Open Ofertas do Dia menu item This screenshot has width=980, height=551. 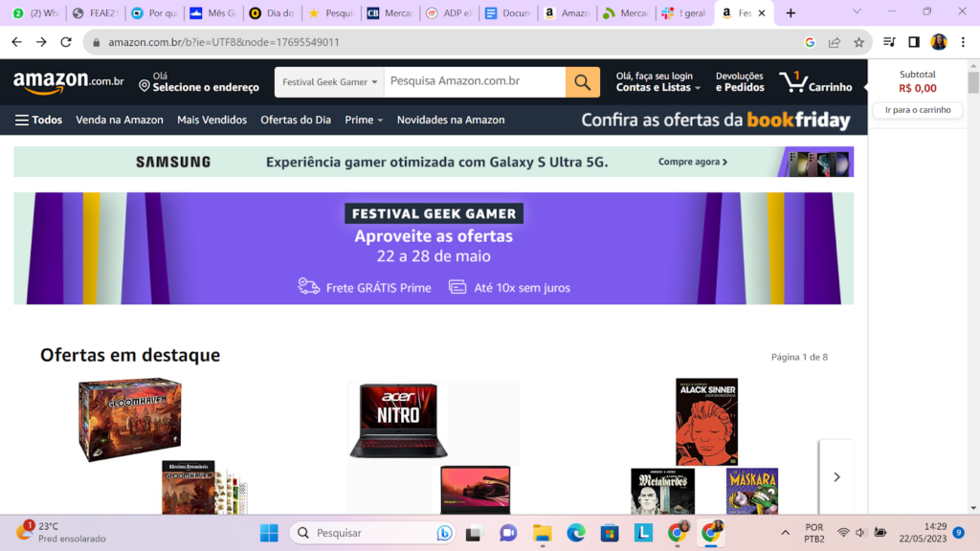click(296, 120)
